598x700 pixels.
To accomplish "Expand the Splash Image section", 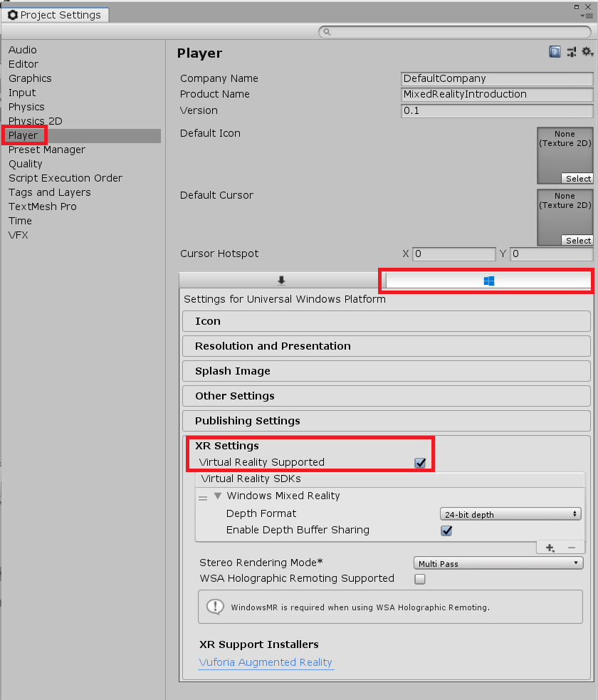I will 387,372.
